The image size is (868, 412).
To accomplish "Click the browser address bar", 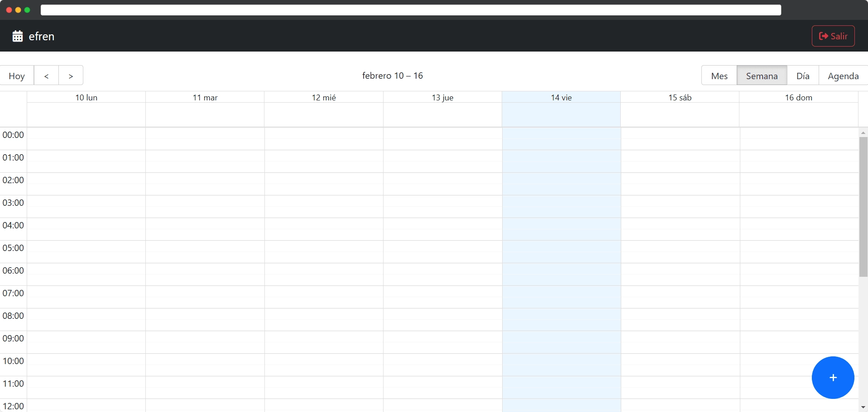I will pos(410,10).
